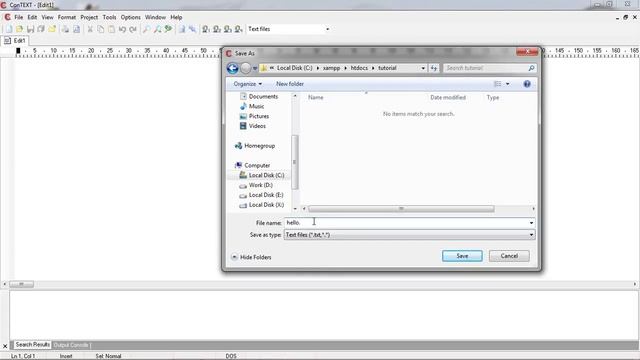This screenshot has height=360, width=640.
Task: Click the Print Preview icon in toolbar
Action: point(76,29)
